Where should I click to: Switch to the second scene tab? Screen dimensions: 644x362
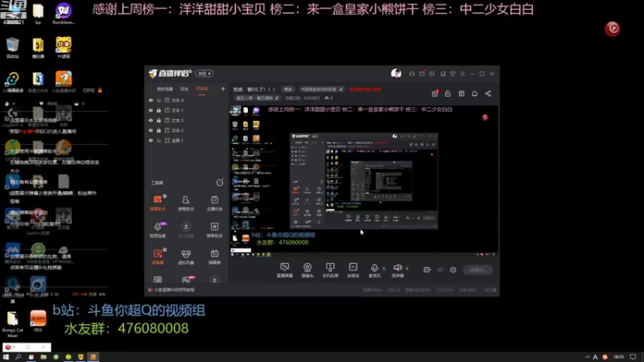point(184,89)
